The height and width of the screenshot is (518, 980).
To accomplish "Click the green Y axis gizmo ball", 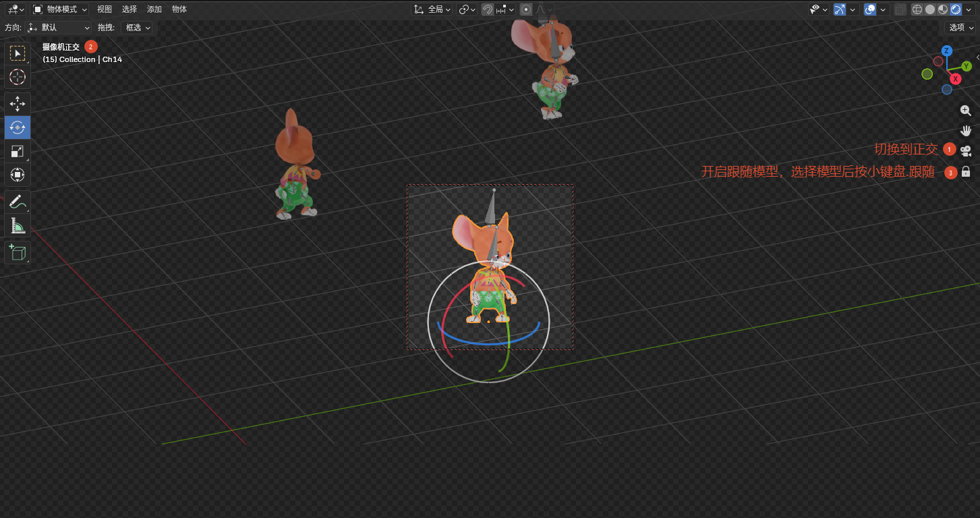I will click(x=967, y=66).
